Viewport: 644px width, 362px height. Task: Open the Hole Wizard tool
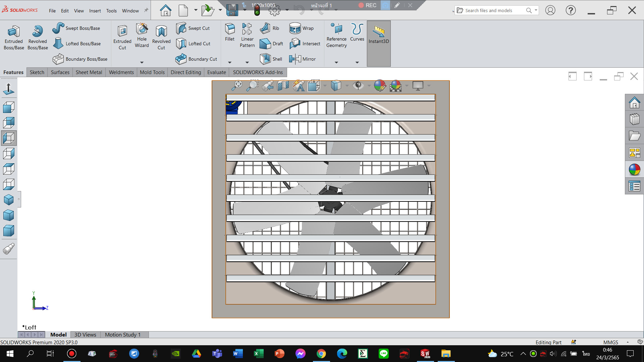142,36
